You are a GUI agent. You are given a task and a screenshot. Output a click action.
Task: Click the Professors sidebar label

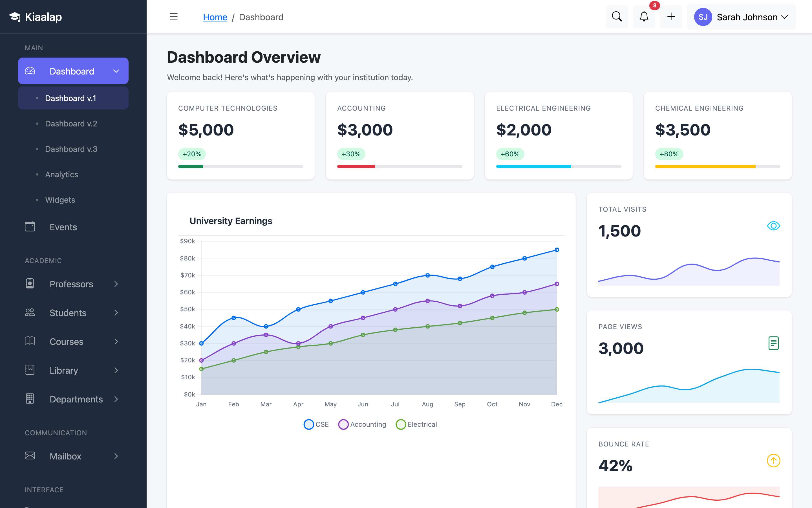(x=71, y=284)
